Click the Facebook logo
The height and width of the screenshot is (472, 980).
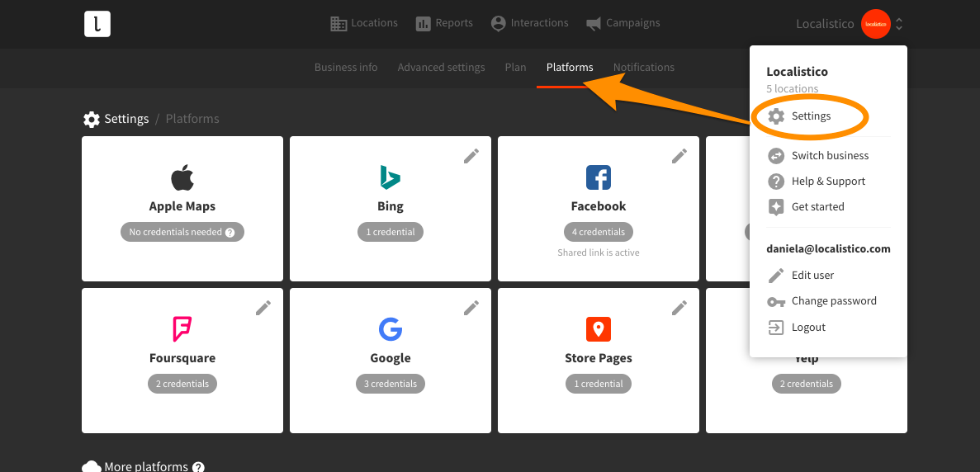point(598,178)
